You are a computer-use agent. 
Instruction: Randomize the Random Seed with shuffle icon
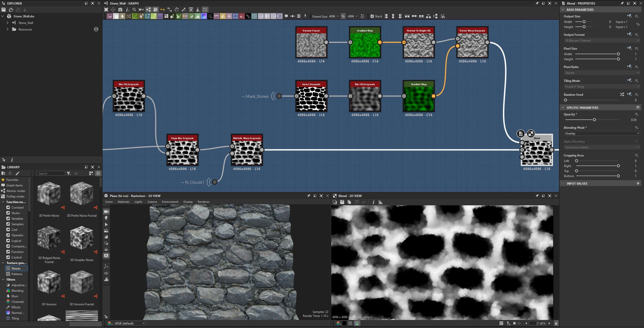point(622,94)
